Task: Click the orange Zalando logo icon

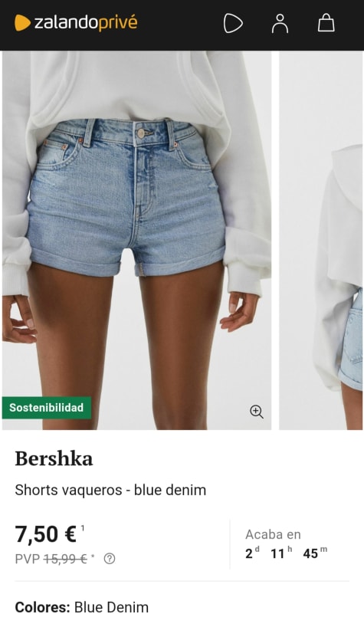Action: coord(22,23)
